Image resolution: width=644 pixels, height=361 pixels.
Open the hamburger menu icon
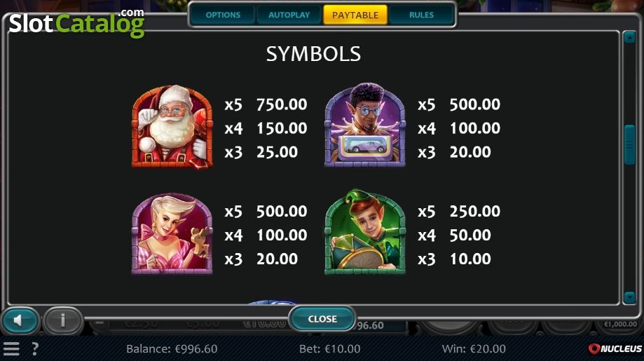pos(11,348)
